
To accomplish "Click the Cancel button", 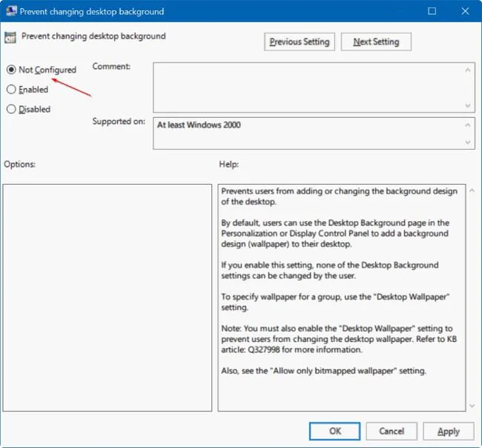I will point(392,431).
